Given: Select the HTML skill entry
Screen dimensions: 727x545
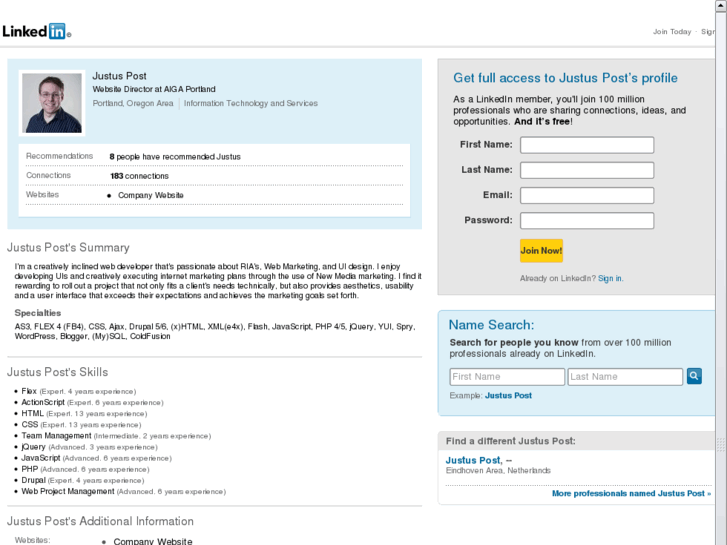Looking at the screenshot, I should pos(84,414).
